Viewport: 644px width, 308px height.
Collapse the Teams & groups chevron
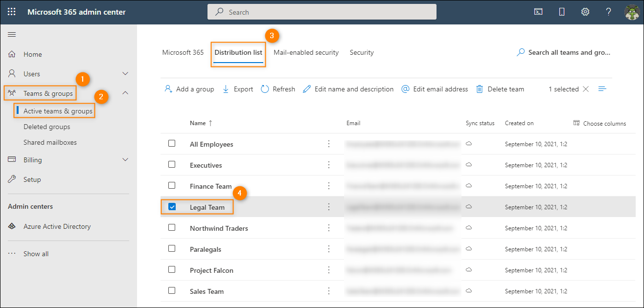pos(125,93)
